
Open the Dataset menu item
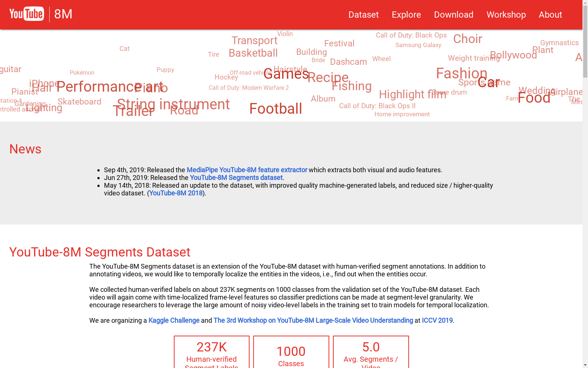pyautogui.click(x=363, y=15)
